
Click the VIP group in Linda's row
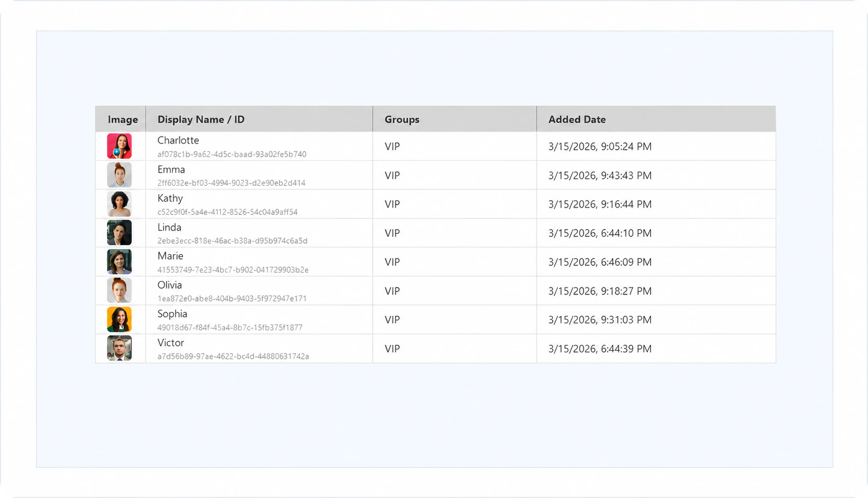(392, 233)
